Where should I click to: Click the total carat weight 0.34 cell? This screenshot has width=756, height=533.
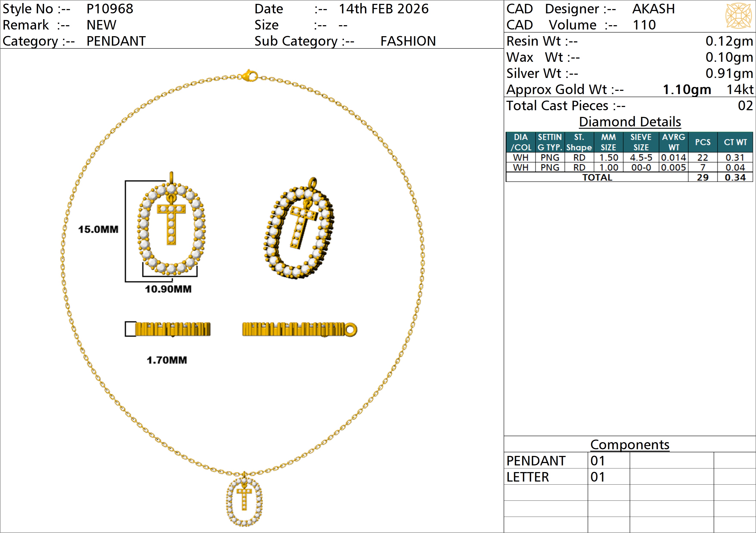[x=735, y=177]
